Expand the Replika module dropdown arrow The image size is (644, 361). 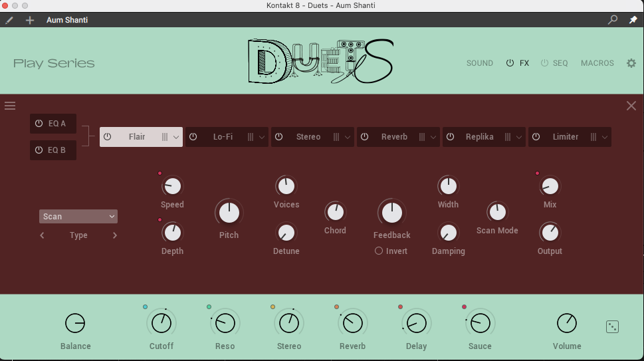click(519, 137)
